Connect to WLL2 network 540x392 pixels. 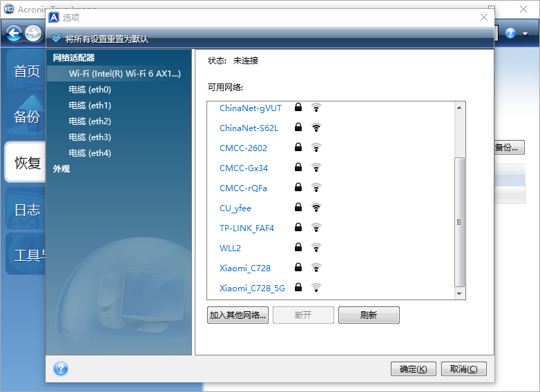coord(230,248)
